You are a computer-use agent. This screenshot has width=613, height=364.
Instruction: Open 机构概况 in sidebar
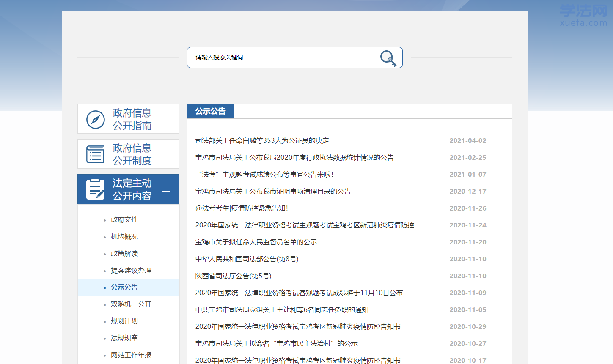pos(124,236)
